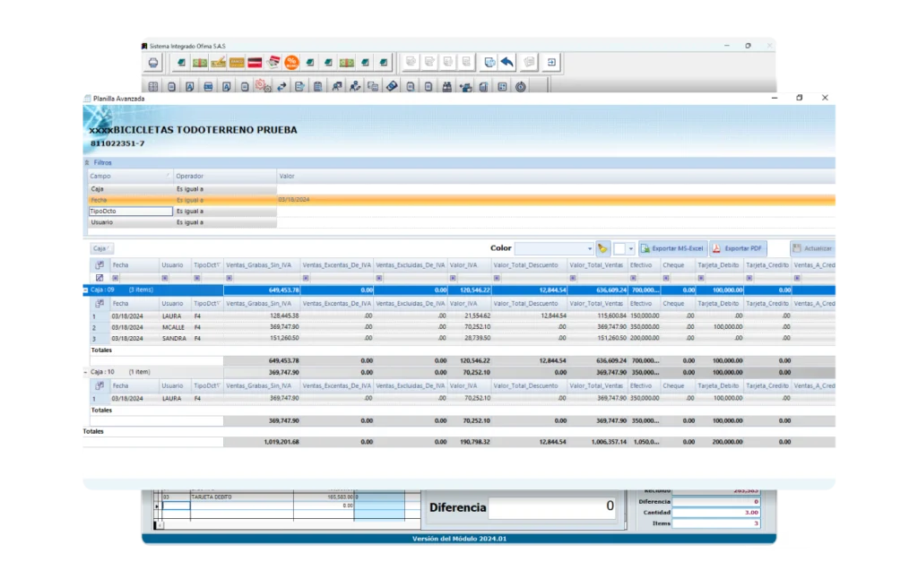Click company name xxxxBICICLETAS TODOTERRENO PRUEBA
Viewport: 918px width, 588px height.
click(194, 130)
